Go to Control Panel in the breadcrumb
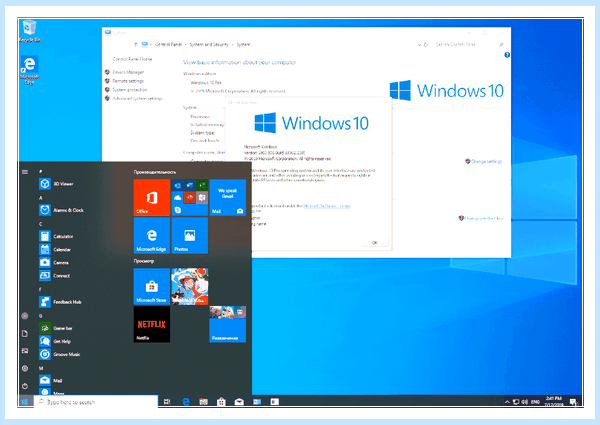Viewport: 600px width, 425px height. point(168,45)
